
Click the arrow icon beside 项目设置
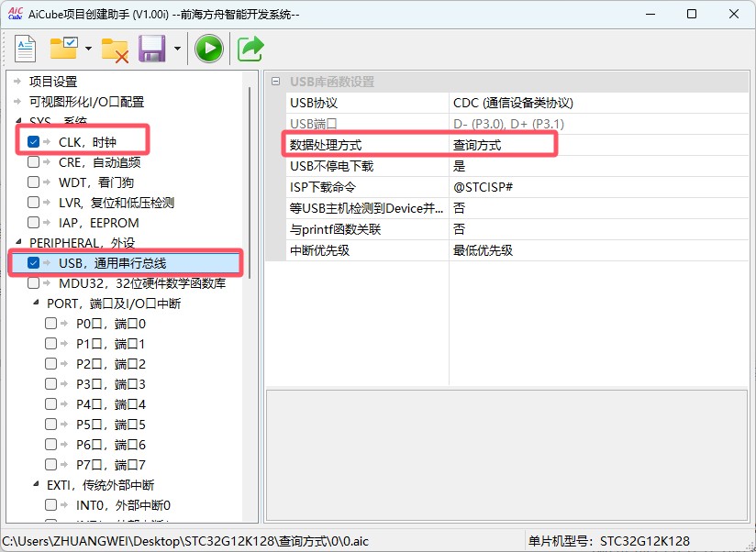point(17,81)
